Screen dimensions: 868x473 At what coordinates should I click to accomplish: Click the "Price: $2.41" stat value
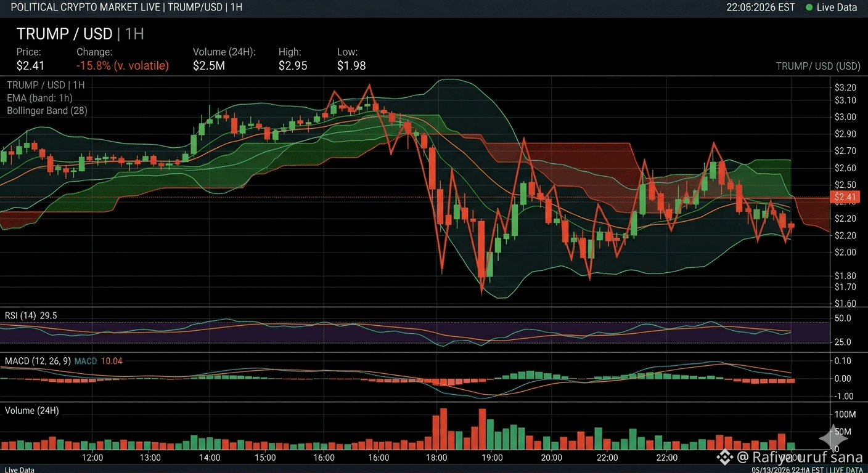click(30, 65)
